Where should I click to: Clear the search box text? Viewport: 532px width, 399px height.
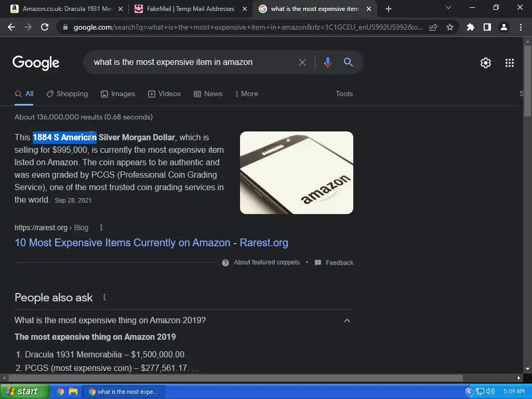(x=302, y=62)
